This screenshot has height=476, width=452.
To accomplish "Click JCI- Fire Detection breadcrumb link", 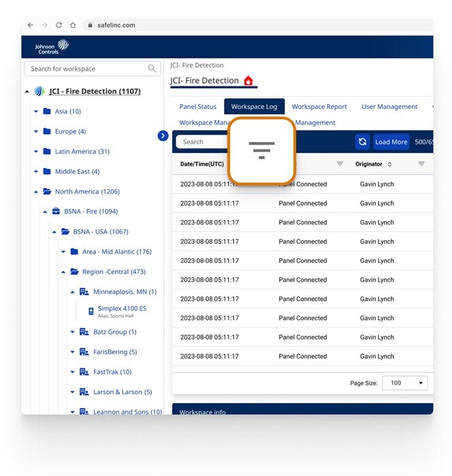I will (197, 65).
